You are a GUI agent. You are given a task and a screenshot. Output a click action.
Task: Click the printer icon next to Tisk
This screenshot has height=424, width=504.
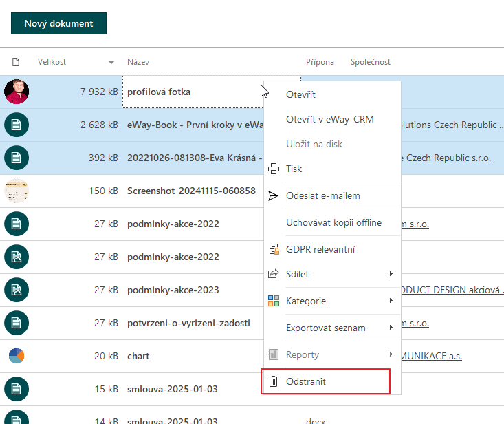coord(274,169)
